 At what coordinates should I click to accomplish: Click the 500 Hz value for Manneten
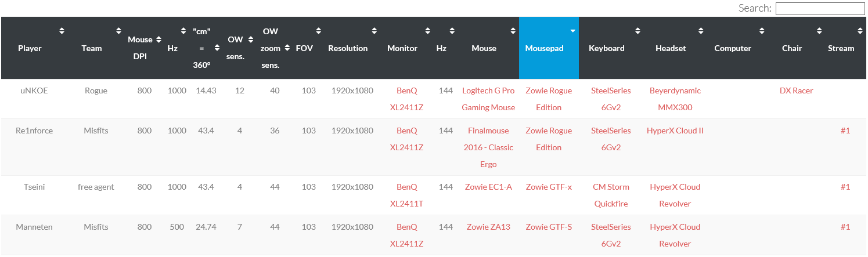(x=177, y=227)
